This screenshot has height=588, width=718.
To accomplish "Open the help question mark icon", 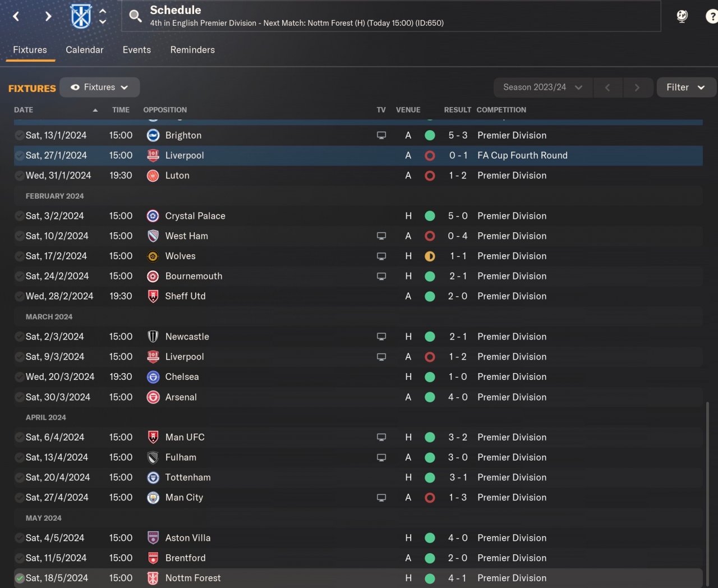I will point(711,16).
